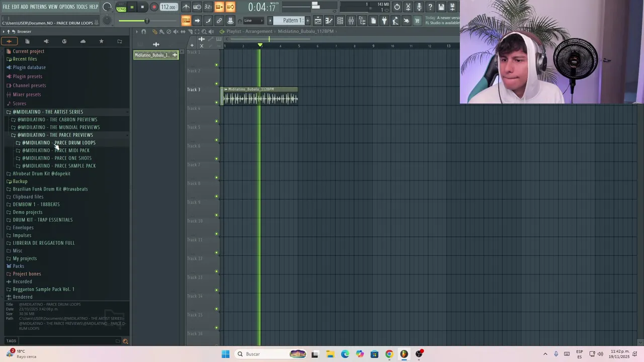Toggle overdub blend recording
Image resolution: width=644 pixels, height=362 pixels.
219,7
